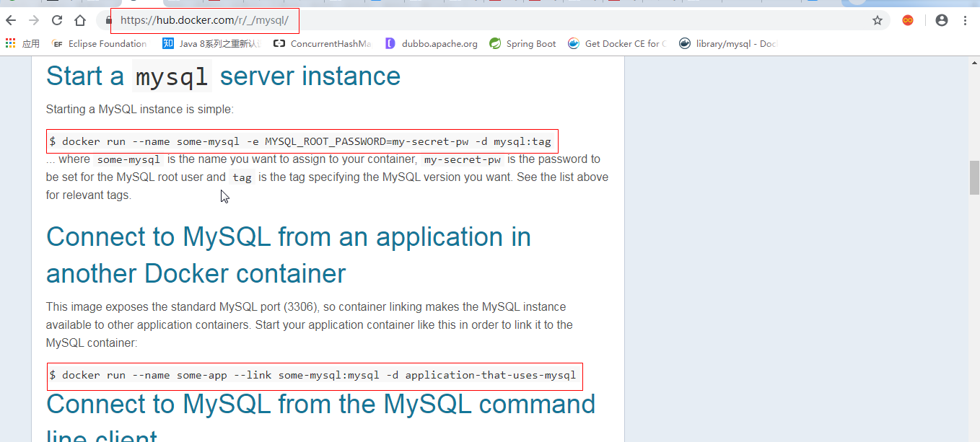Open the 应用 apps shortcut
Screen dimensions: 980x442
22,44
